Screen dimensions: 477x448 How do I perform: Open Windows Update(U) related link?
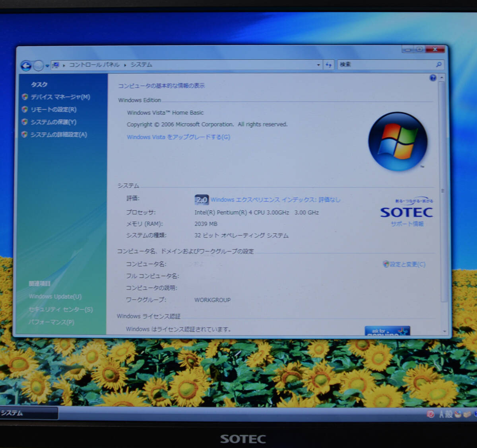click(x=55, y=296)
